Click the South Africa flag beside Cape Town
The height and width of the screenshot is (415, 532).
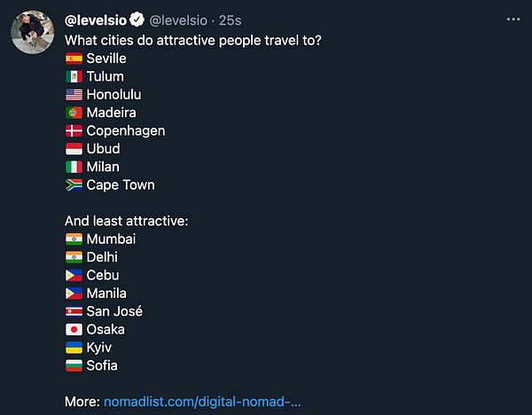coord(74,185)
